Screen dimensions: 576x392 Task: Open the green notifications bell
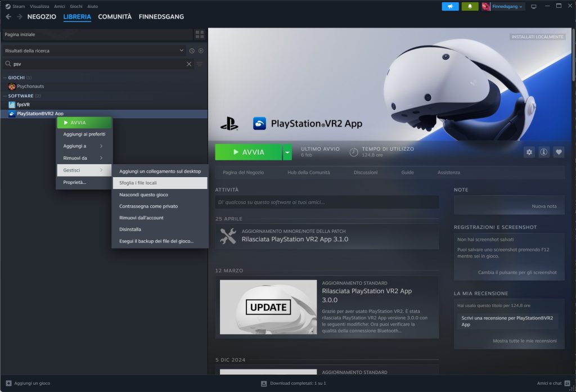470,6
